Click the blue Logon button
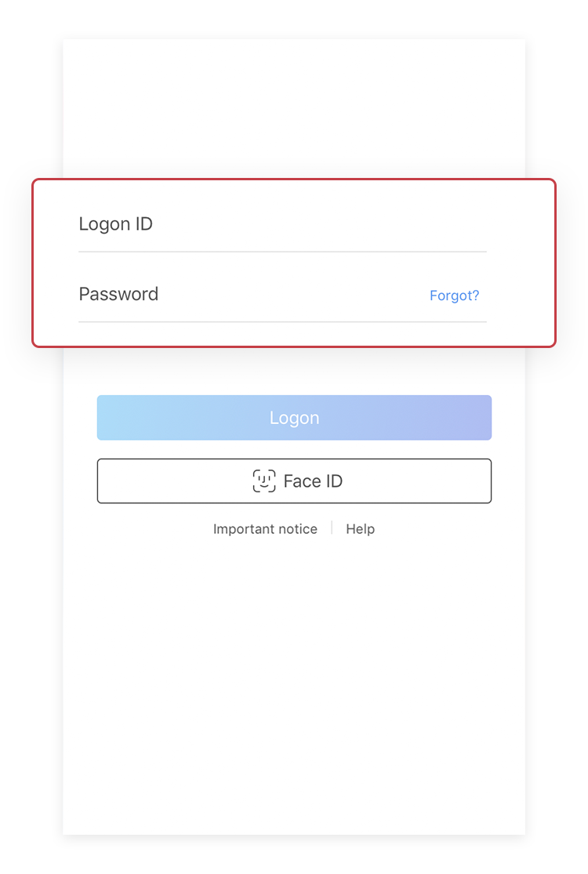588x874 pixels. (294, 418)
